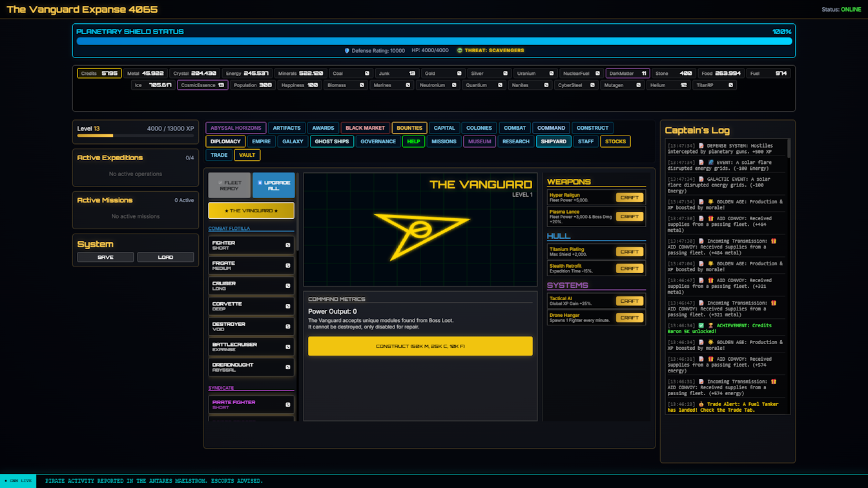Click the yellow Construct button

[420, 346]
